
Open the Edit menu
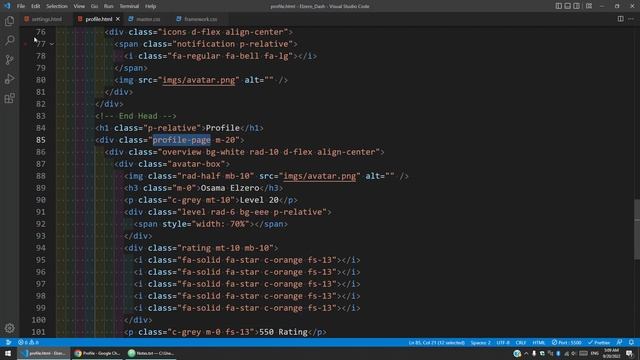(x=36, y=6)
